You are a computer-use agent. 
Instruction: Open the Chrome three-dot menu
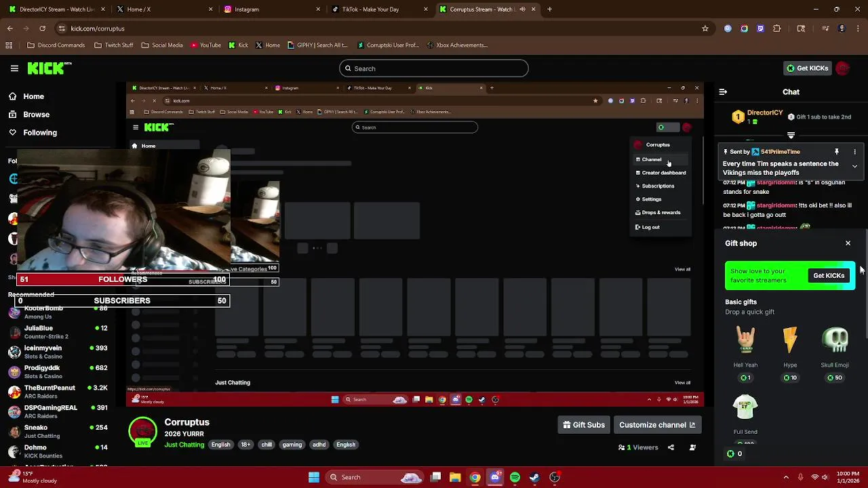[858, 28]
